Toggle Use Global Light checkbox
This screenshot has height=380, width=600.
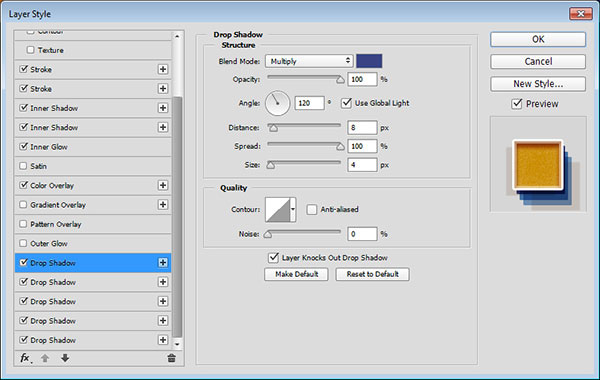(346, 103)
